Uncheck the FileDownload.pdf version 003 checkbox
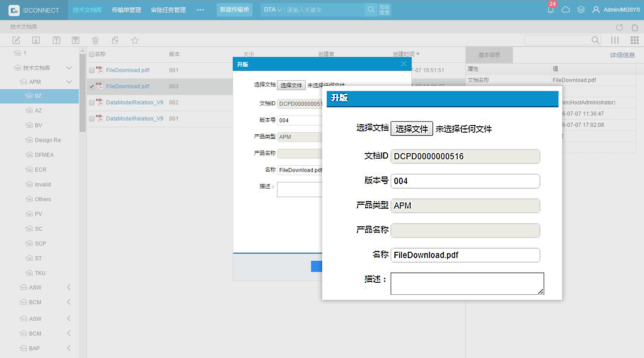 [x=92, y=86]
